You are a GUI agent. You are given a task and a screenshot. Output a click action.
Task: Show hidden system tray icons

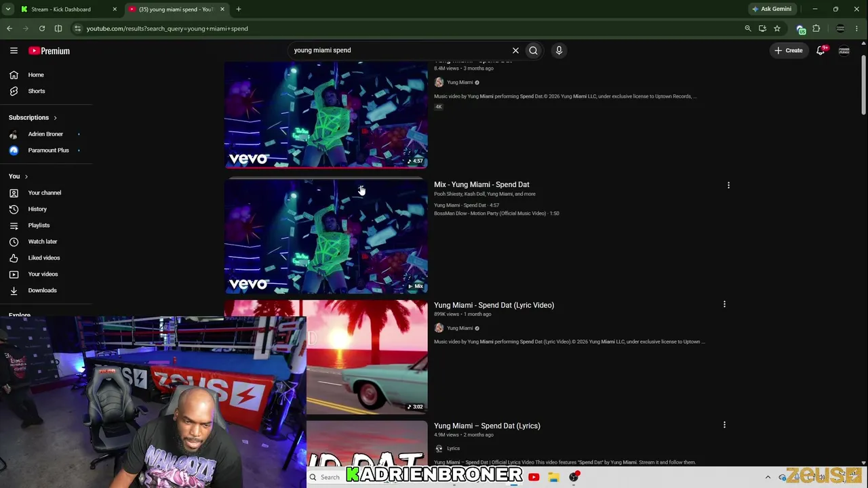tap(768, 477)
